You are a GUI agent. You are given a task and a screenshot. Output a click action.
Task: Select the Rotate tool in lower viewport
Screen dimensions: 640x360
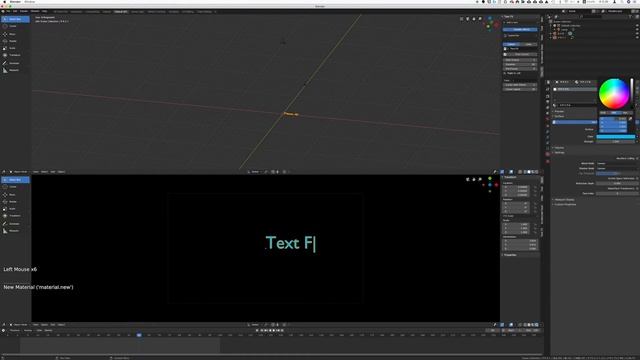15,202
